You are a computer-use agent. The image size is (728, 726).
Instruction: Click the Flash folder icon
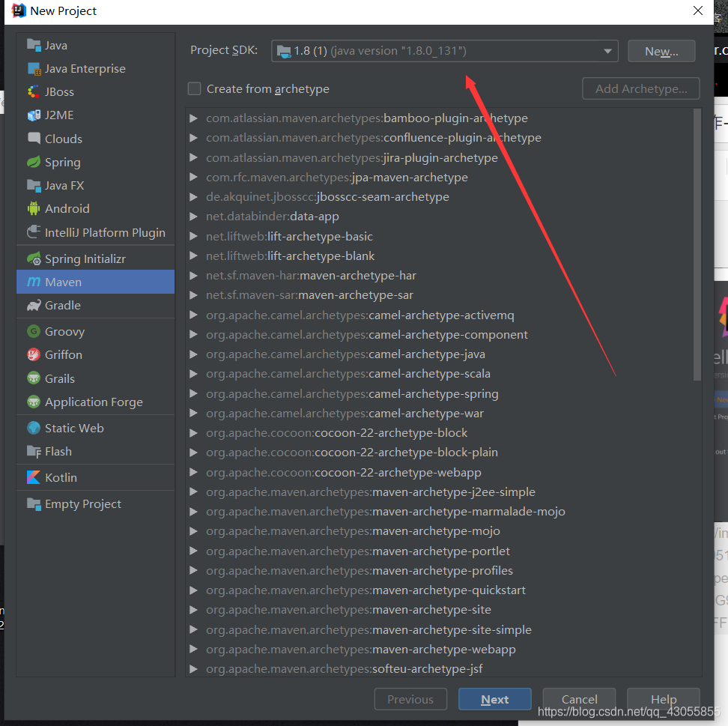(x=34, y=452)
